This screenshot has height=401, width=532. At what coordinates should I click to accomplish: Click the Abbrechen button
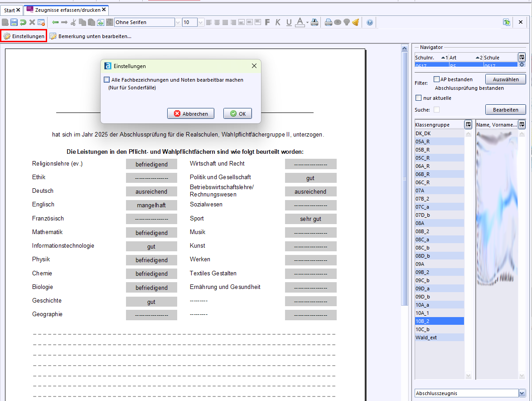point(191,114)
